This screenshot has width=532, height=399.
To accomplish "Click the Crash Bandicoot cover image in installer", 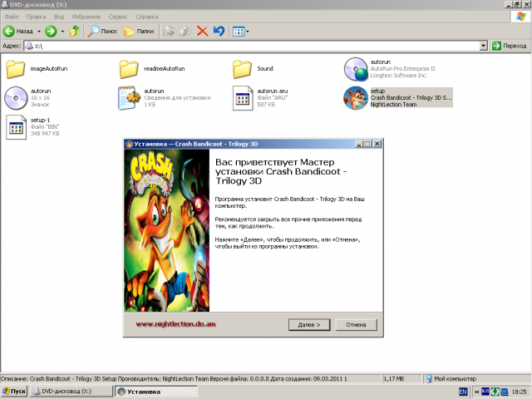I will click(x=166, y=230).
